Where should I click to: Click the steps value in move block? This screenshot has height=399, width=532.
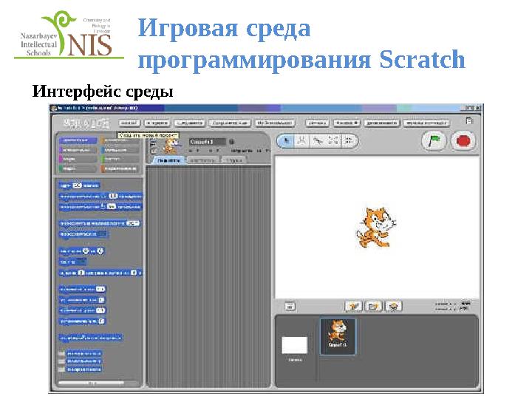tap(77, 185)
